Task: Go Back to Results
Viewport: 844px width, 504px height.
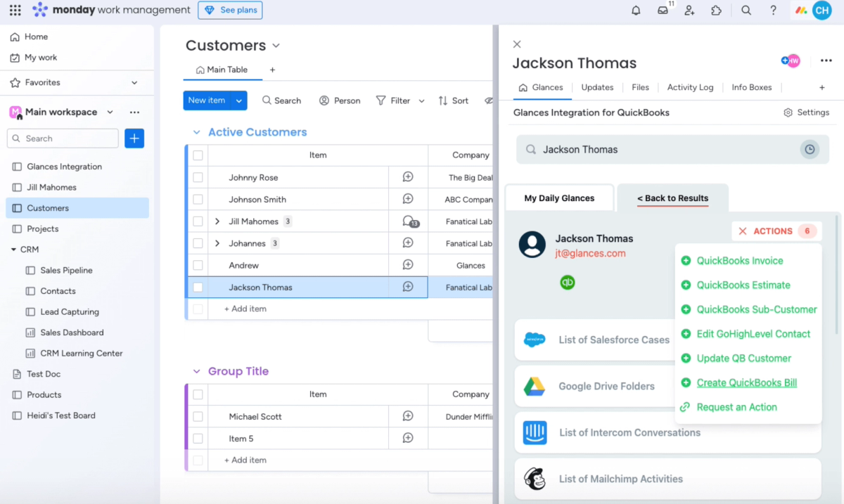Action: click(673, 198)
